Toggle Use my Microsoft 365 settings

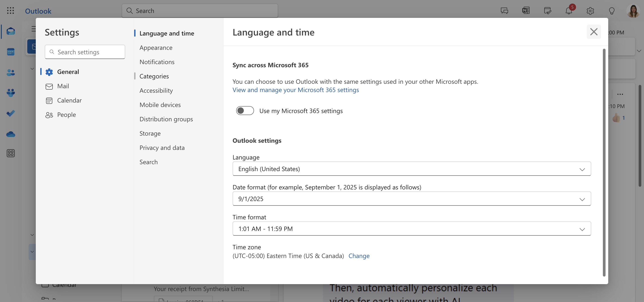point(245,110)
